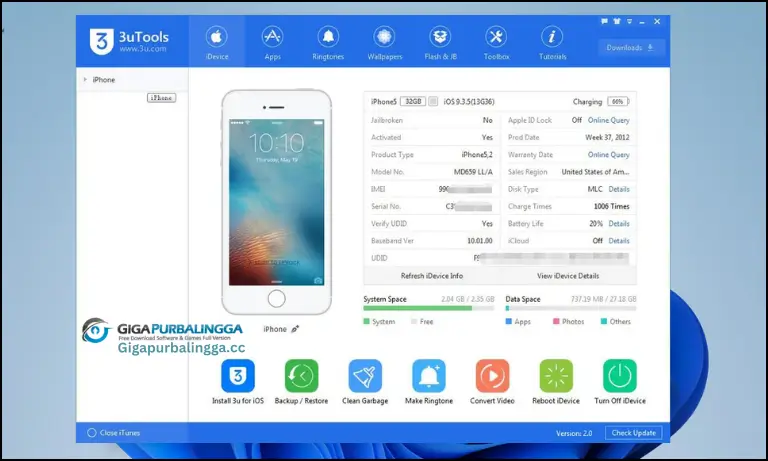Toggle the Close iTunes radio option
Viewport: 768px width, 461px height.
[92, 433]
